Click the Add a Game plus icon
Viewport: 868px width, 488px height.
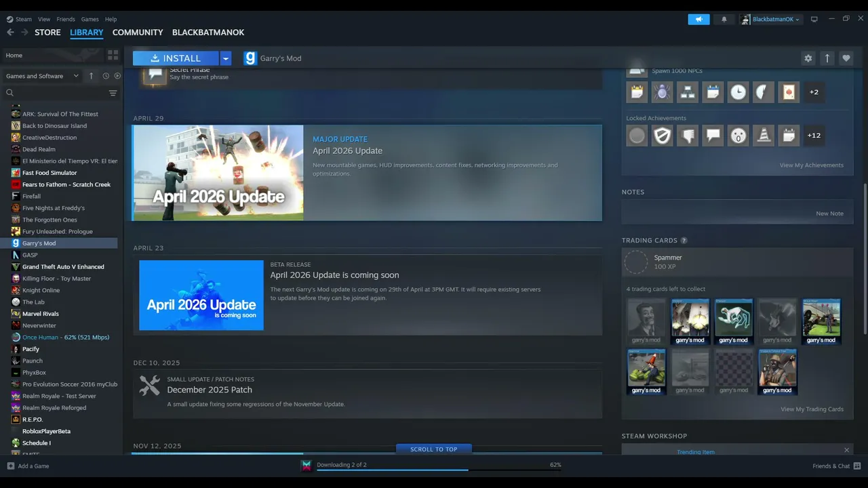[x=10, y=466]
